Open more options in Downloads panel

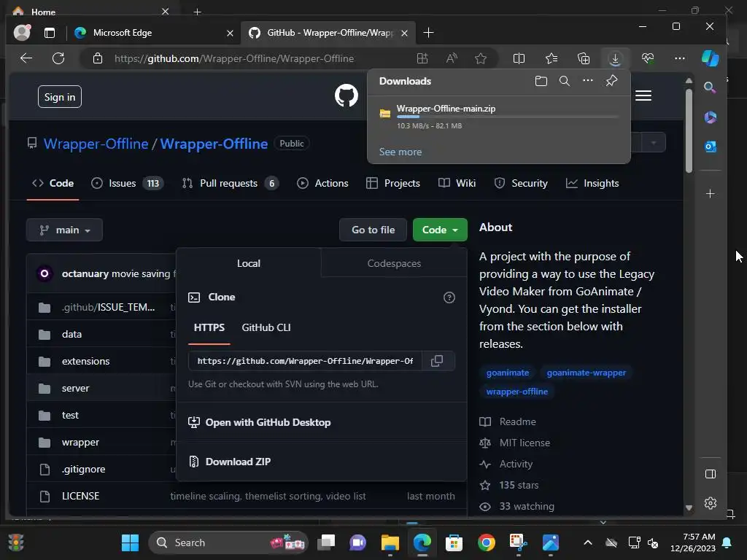(588, 80)
